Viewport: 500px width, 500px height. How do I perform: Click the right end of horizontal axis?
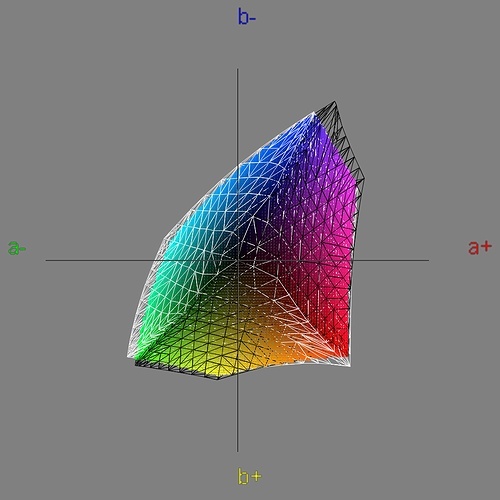pyautogui.click(x=428, y=260)
